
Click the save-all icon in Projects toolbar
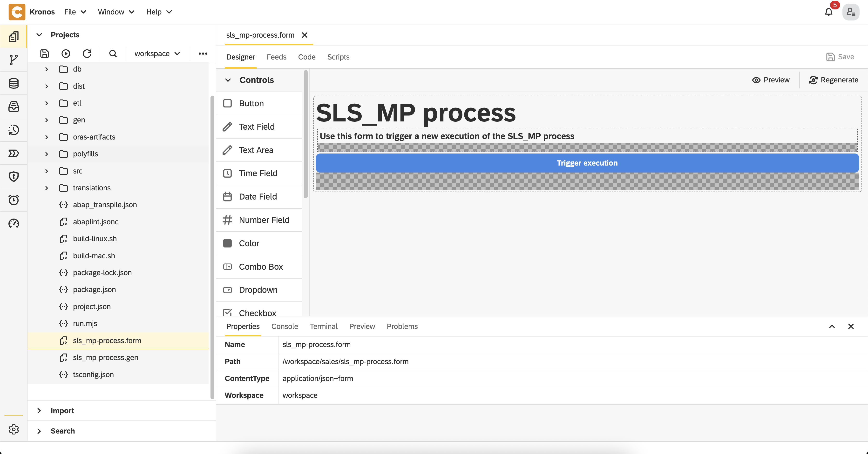pyautogui.click(x=44, y=53)
